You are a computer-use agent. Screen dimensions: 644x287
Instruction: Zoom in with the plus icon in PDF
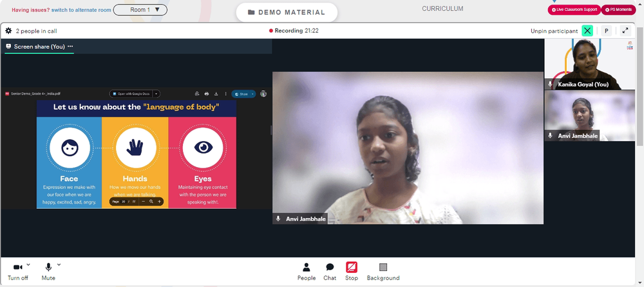pyautogui.click(x=159, y=201)
